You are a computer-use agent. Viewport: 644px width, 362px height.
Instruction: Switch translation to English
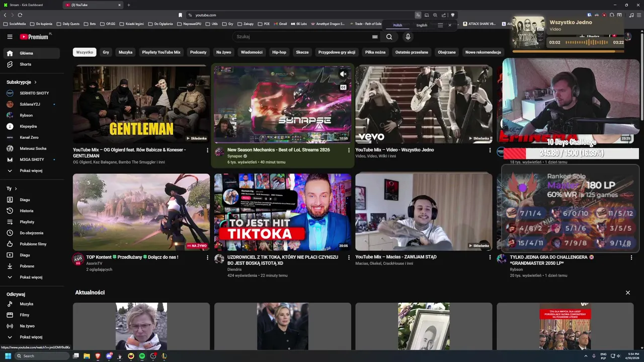[x=422, y=25]
